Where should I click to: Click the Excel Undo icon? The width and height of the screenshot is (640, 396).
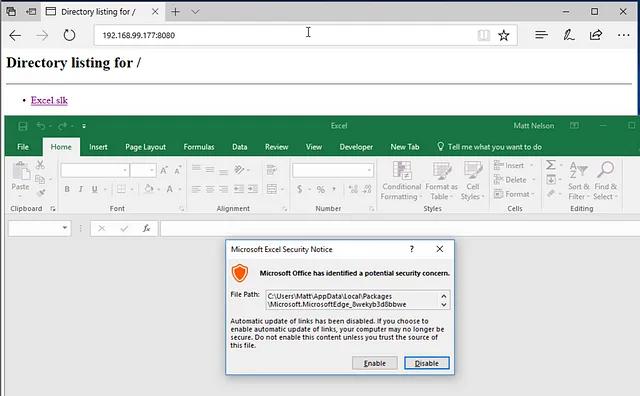41,126
